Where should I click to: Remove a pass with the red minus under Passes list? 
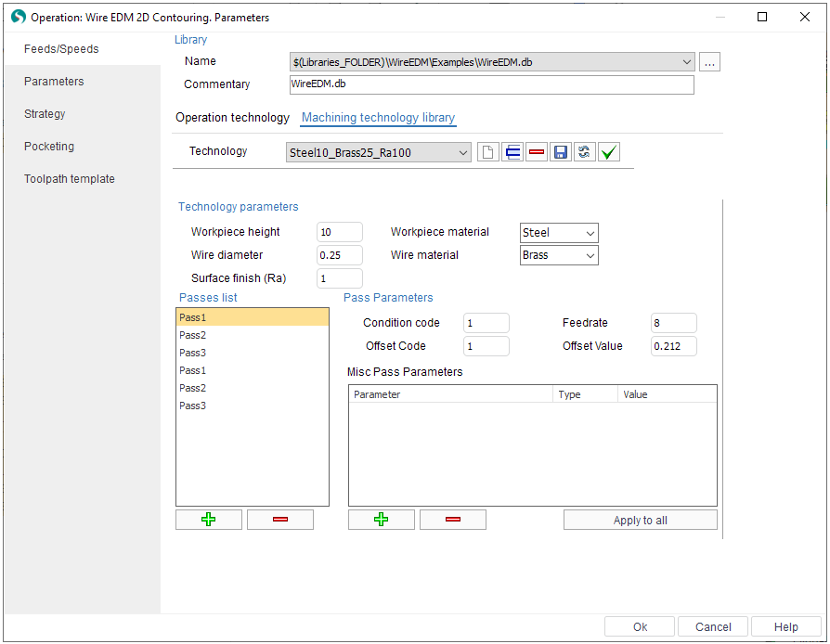(280, 520)
